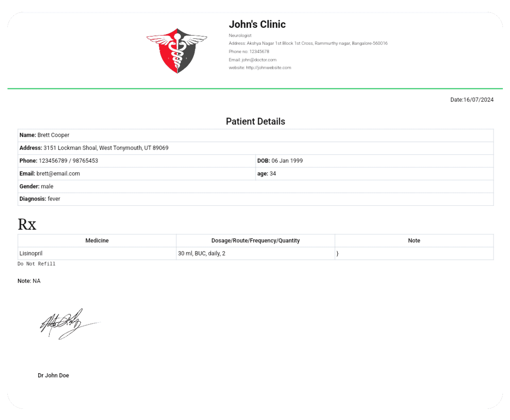Click the Date:16/07/2024 text

tap(472, 100)
